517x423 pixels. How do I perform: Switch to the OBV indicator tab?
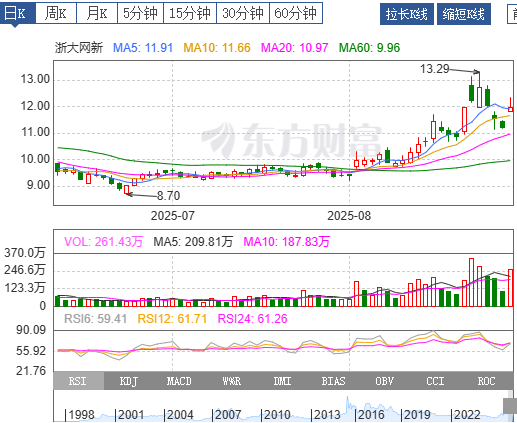[385, 381]
